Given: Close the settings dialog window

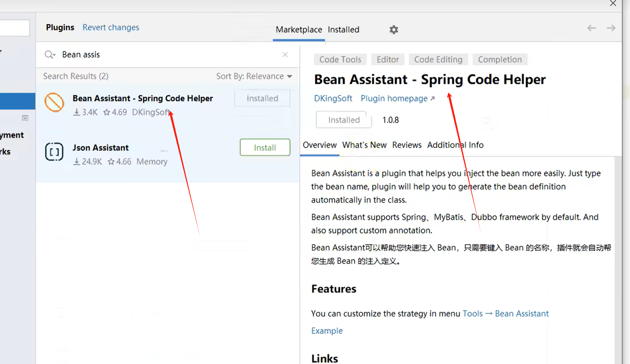Looking at the screenshot, I should [613, 3].
